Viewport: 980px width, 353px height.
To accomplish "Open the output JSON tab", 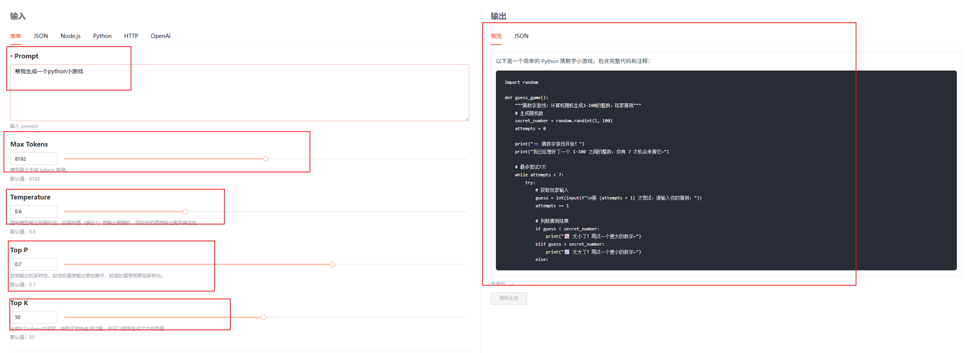I will click(x=521, y=36).
